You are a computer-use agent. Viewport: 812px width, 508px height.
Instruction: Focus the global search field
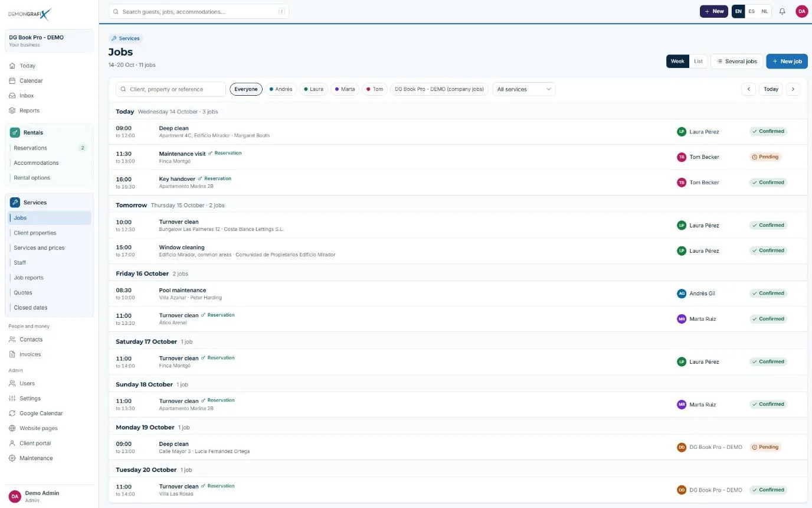click(x=199, y=11)
